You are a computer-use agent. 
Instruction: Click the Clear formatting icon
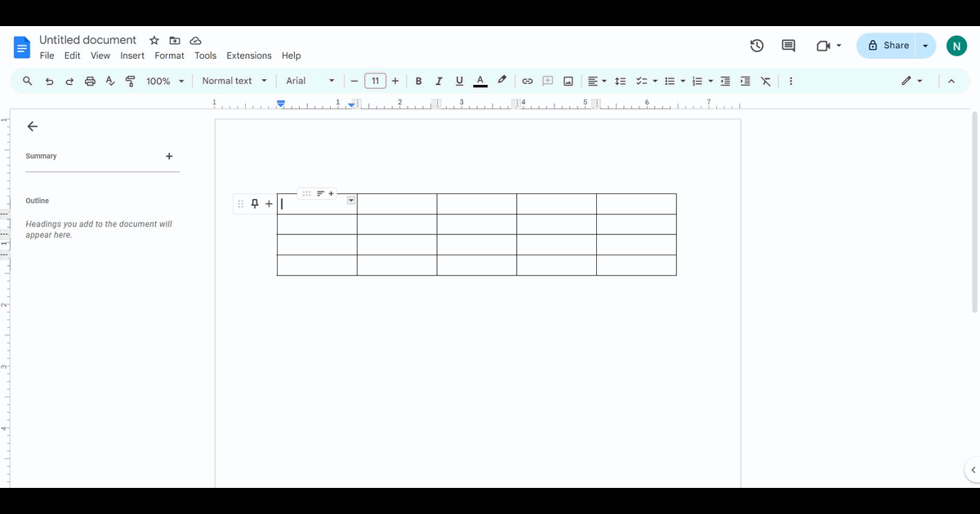(765, 81)
